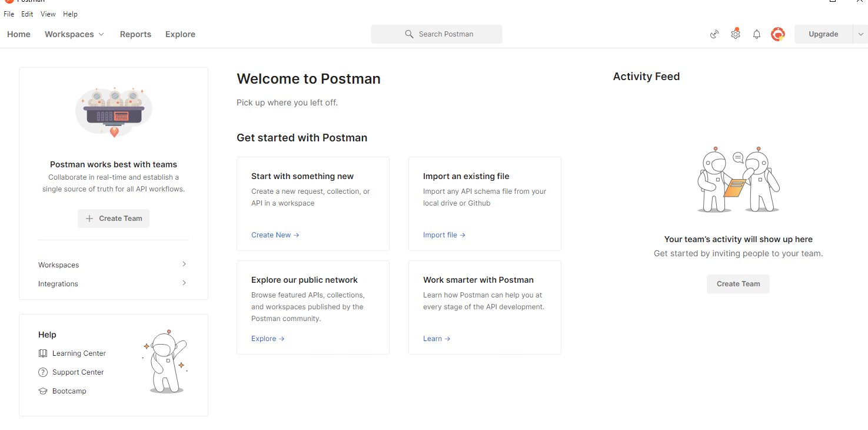Image resolution: width=868 pixels, height=430 pixels.
Task: Switch to the Reports tab
Action: tap(135, 34)
